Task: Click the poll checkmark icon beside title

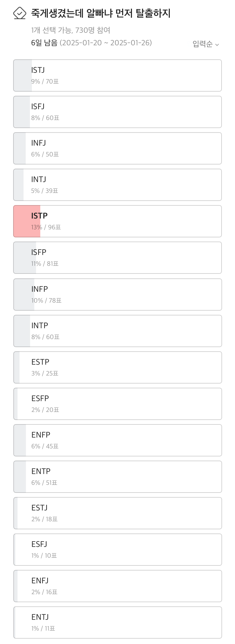Action: pyautogui.click(x=20, y=13)
